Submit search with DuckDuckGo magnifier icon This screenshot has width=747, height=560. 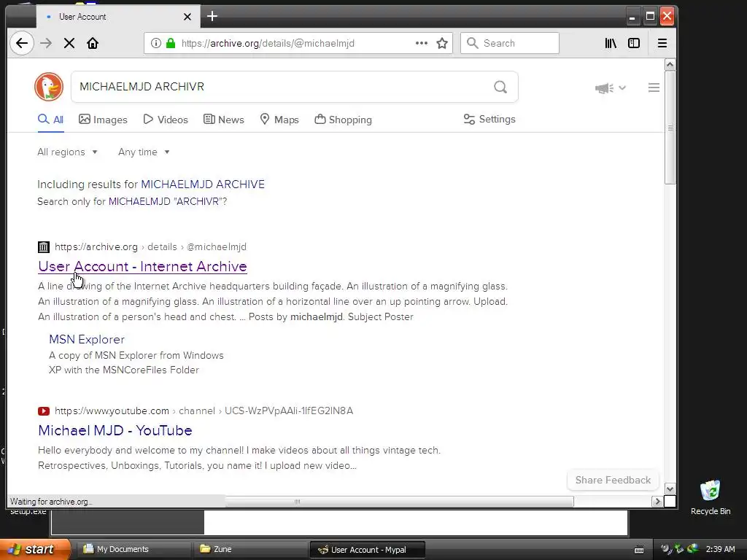[x=500, y=87]
